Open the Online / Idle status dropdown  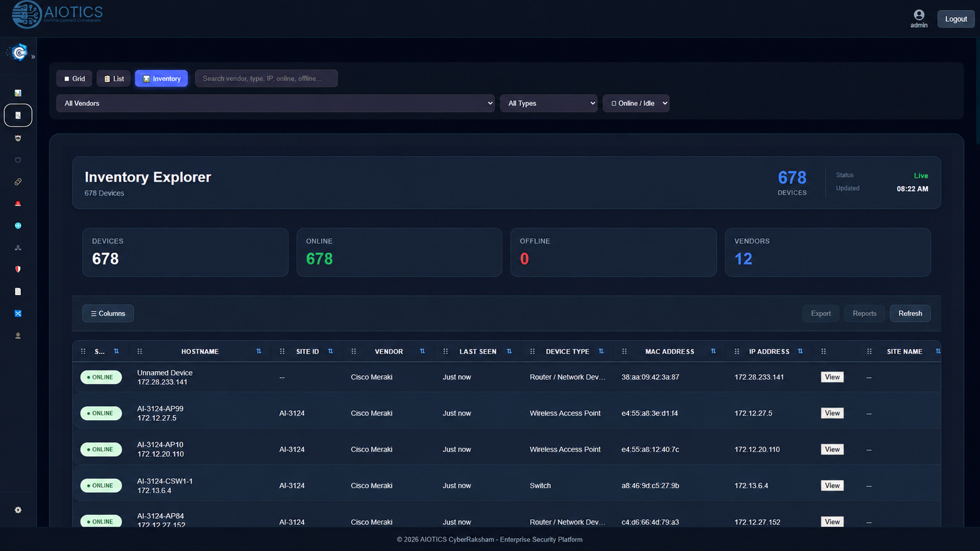point(636,103)
